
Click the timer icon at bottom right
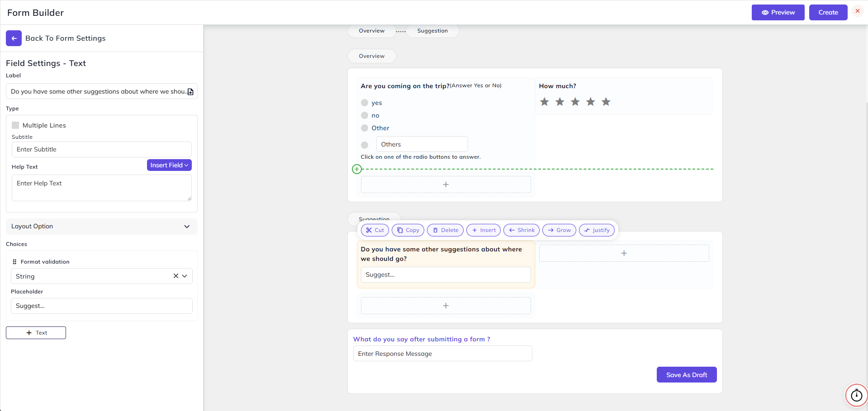[857, 395]
